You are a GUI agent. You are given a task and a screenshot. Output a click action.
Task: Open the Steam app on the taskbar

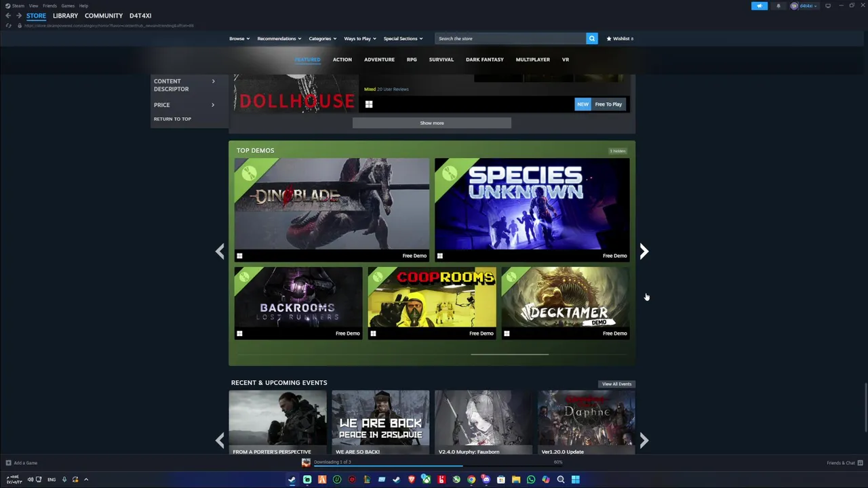click(x=292, y=480)
